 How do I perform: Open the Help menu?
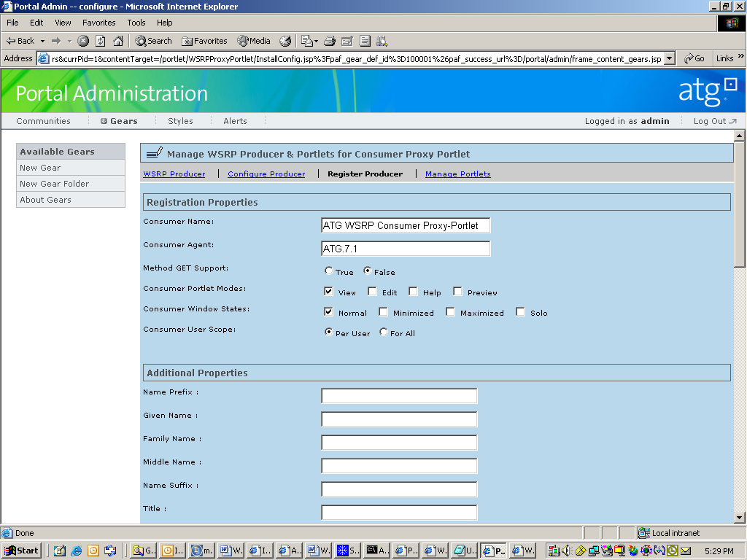pyautogui.click(x=164, y=23)
